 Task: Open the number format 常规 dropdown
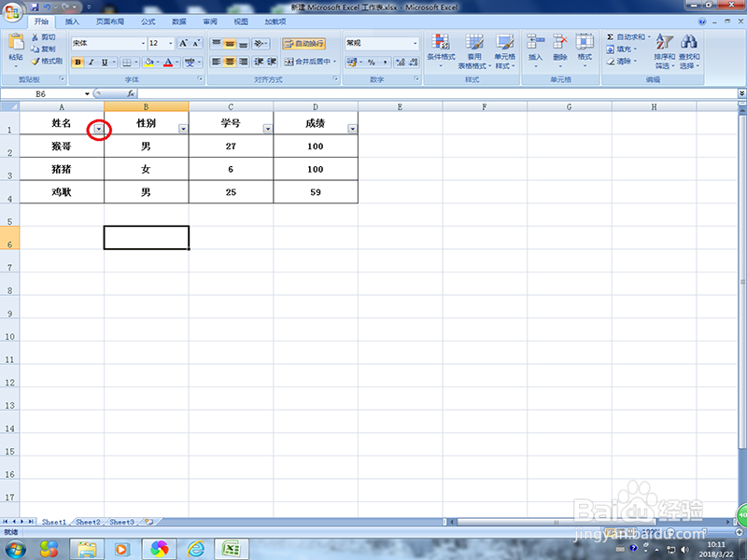(x=415, y=43)
